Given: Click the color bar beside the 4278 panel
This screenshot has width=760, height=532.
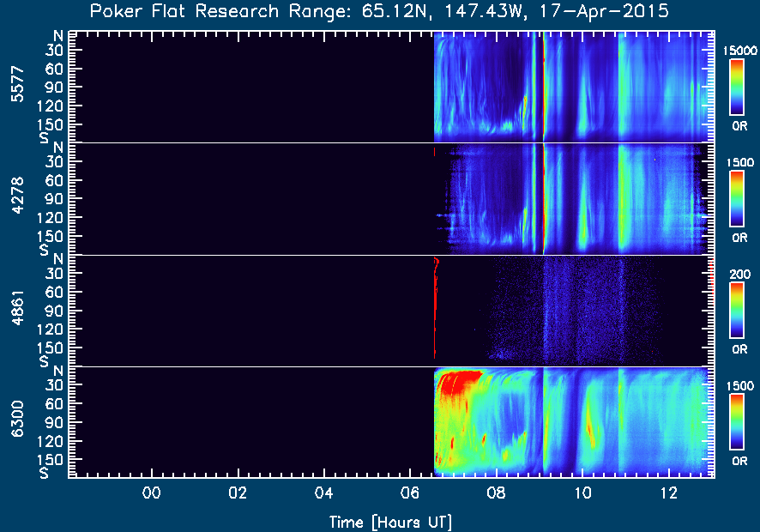Looking at the screenshot, I should [736, 199].
